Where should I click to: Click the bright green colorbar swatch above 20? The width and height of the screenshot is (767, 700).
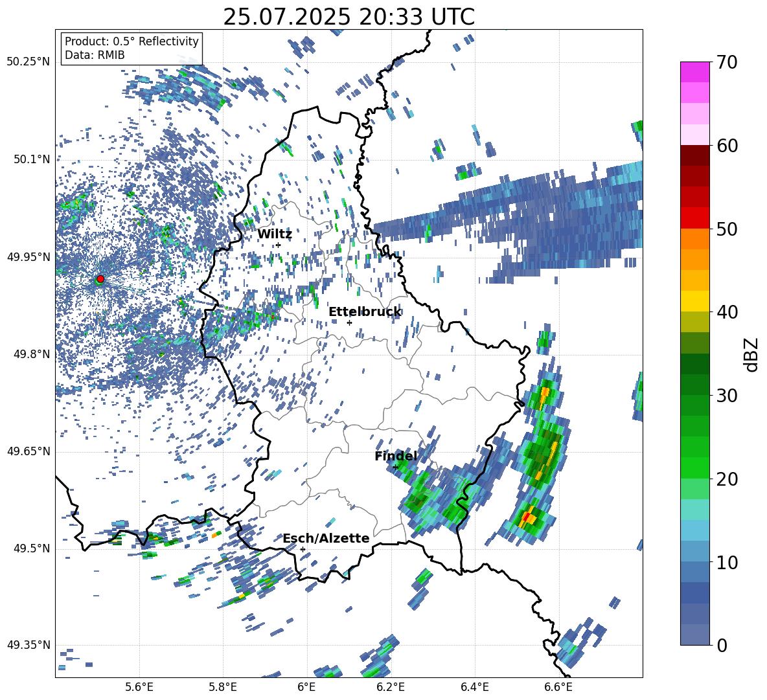(x=694, y=468)
